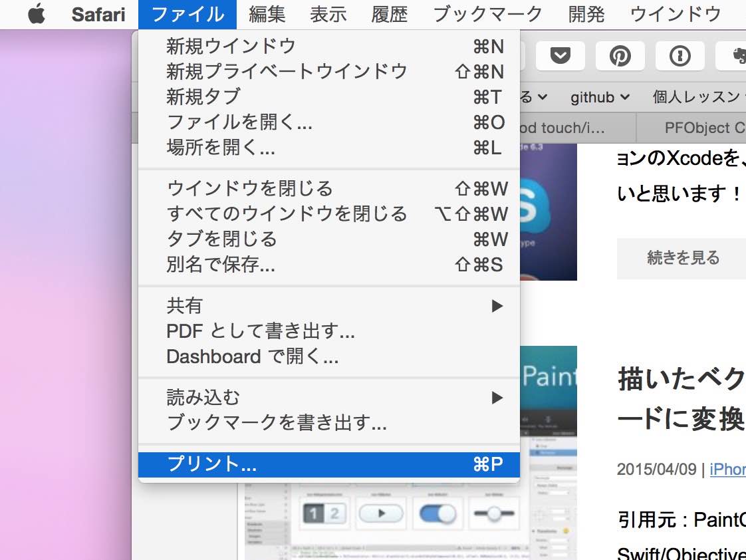This screenshot has width=746, height=560.
Task: Choose PDF として書き出す…
Action: tap(328, 331)
